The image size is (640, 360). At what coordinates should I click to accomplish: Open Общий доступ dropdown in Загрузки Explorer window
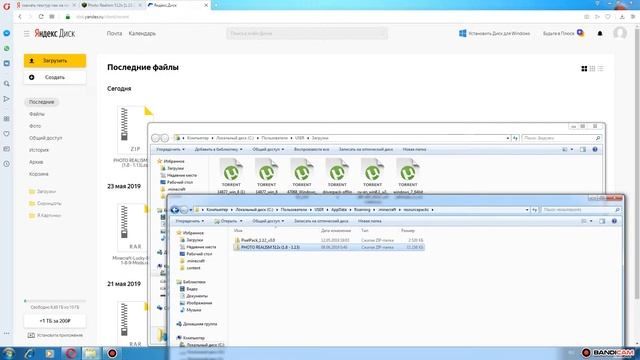tap(268, 149)
